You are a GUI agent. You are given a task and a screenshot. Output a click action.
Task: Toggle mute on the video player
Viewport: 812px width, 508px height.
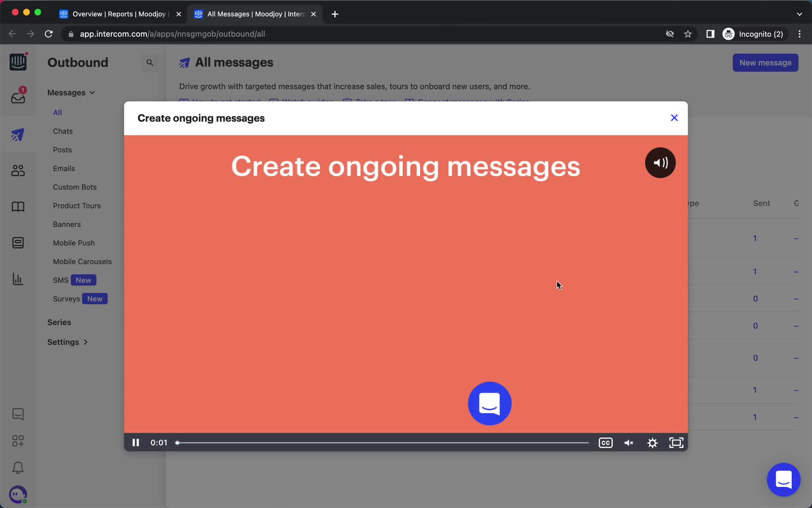[629, 442]
